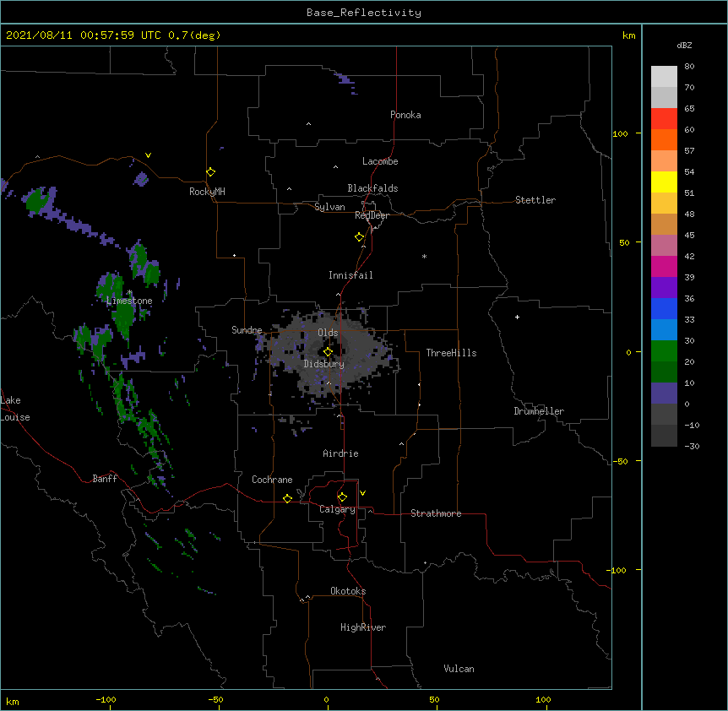Click the km unit label at top right

pos(629,35)
